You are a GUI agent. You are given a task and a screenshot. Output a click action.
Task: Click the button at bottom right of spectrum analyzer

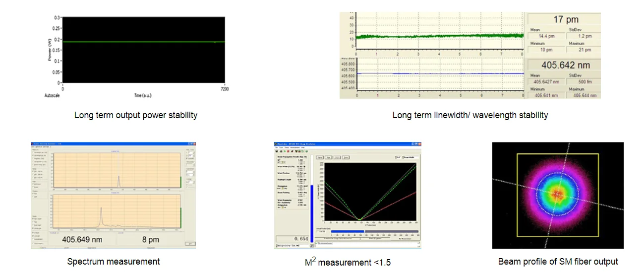190,244
